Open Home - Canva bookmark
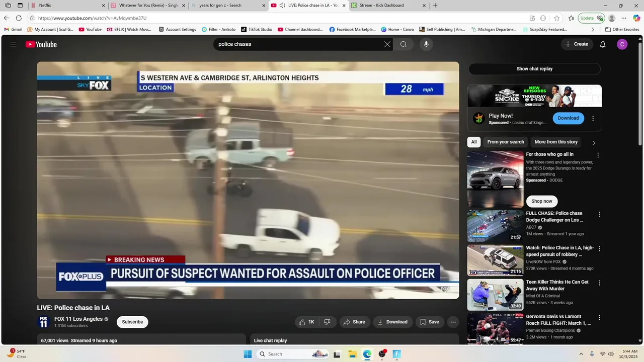The image size is (644, 362). 397,30
